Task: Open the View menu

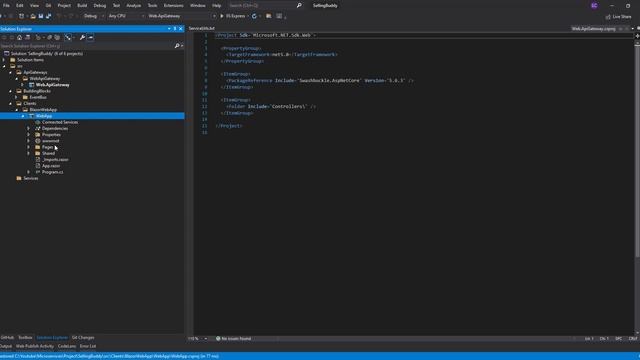Action: coord(34,5)
